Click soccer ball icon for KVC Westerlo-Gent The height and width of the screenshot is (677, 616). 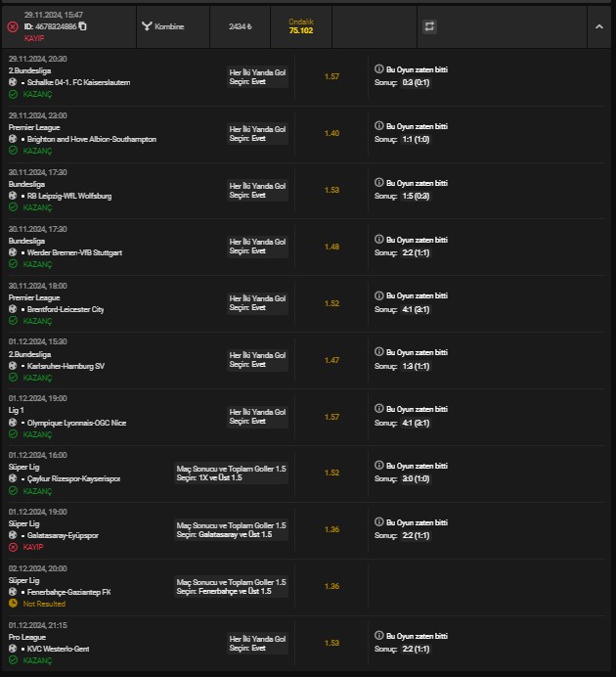[x=13, y=649]
